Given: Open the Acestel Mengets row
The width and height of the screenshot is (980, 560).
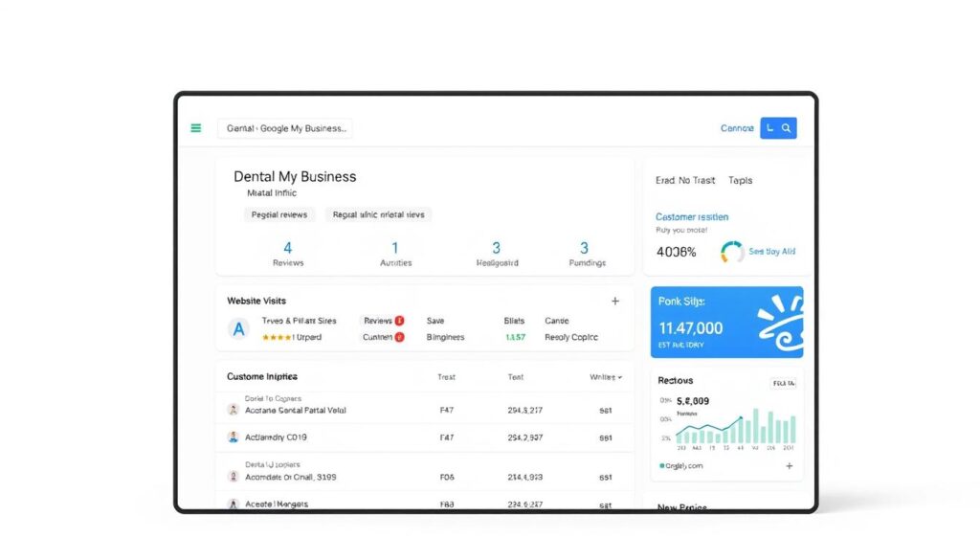Looking at the screenshot, I should pos(424,502).
